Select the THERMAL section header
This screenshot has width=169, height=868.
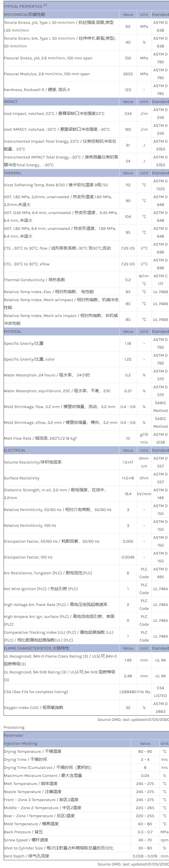[x=13, y=173]
